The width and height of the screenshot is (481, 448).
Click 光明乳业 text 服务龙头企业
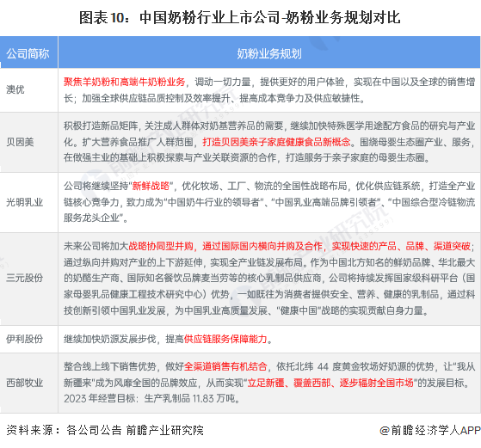91,218
